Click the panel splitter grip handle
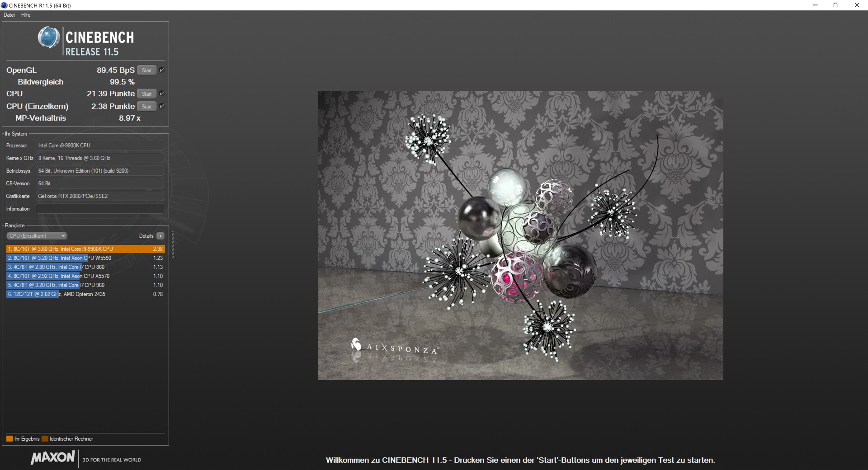Viewport: 868px width, 470px height. pyautogui.click(x=173, y=245)
